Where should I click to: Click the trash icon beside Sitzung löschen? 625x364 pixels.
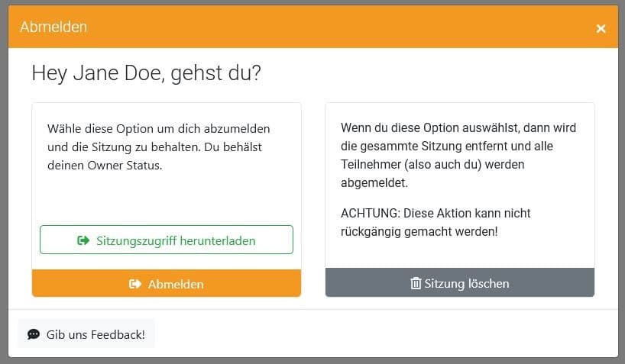point(416,284)
